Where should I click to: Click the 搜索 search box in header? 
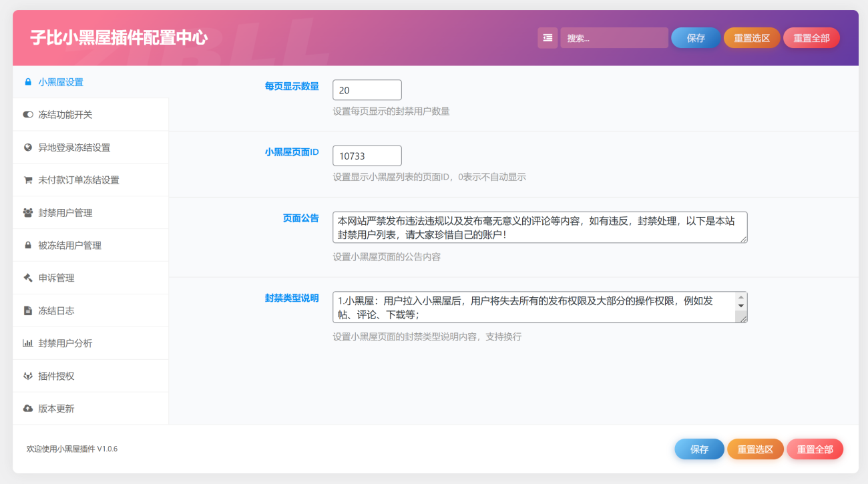pyautogui.click(x=614, y=38)
